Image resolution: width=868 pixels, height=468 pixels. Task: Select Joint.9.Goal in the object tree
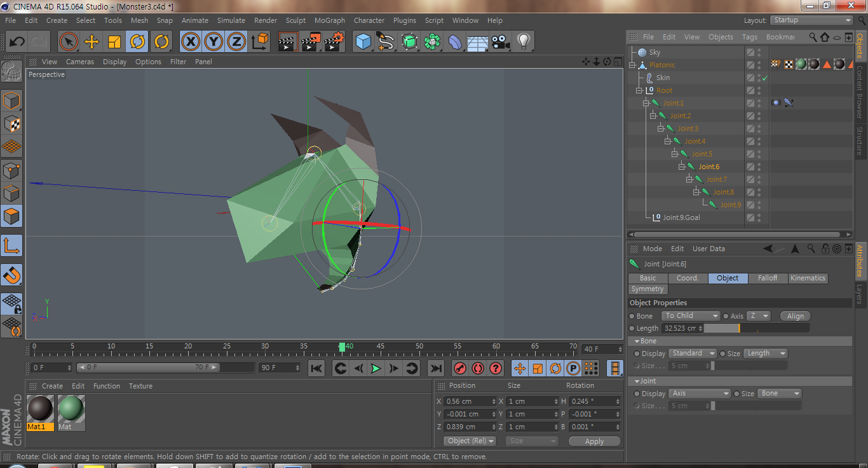click(682, 217)
